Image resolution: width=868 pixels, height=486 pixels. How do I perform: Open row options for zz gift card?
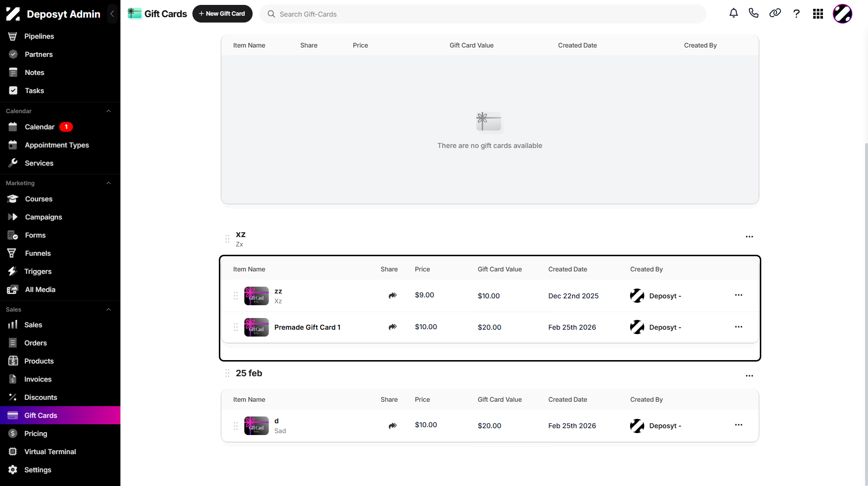[739, 295]
